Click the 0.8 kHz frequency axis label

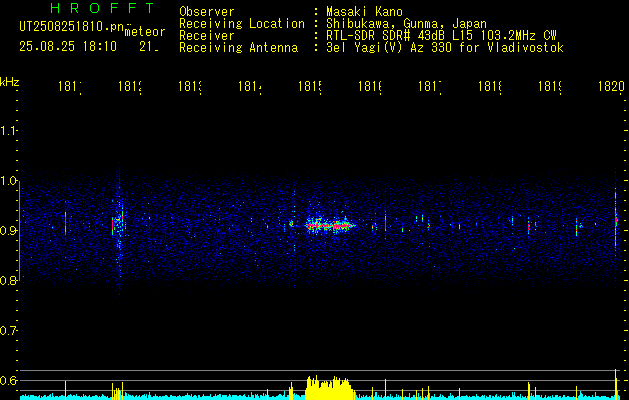click(x=8, y=280)
